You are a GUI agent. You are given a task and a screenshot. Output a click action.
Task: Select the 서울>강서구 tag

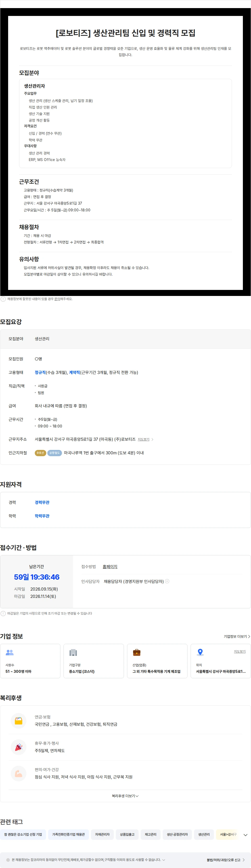(x=228, y=834)
